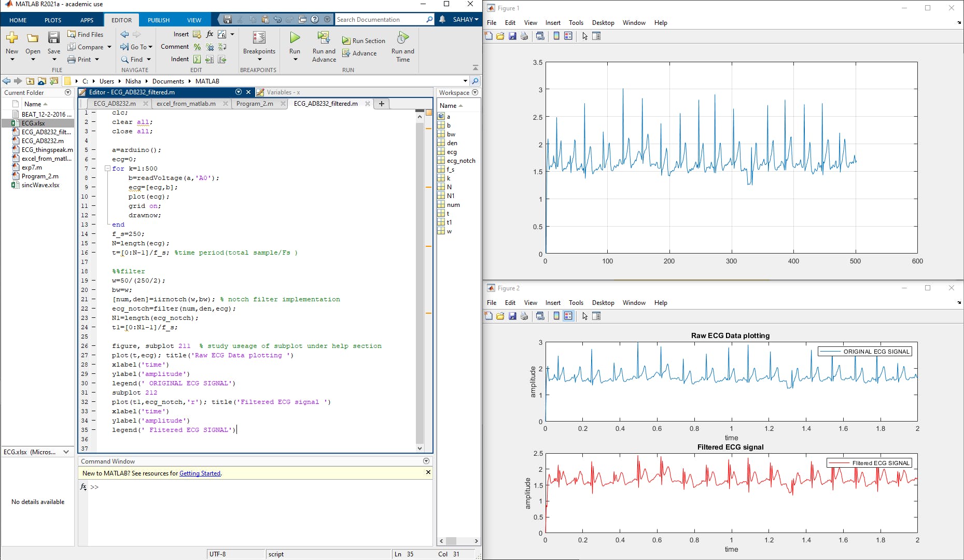Click the Smart Indent icon
This screenshot has width=964, height=560.
pos(197,59)
